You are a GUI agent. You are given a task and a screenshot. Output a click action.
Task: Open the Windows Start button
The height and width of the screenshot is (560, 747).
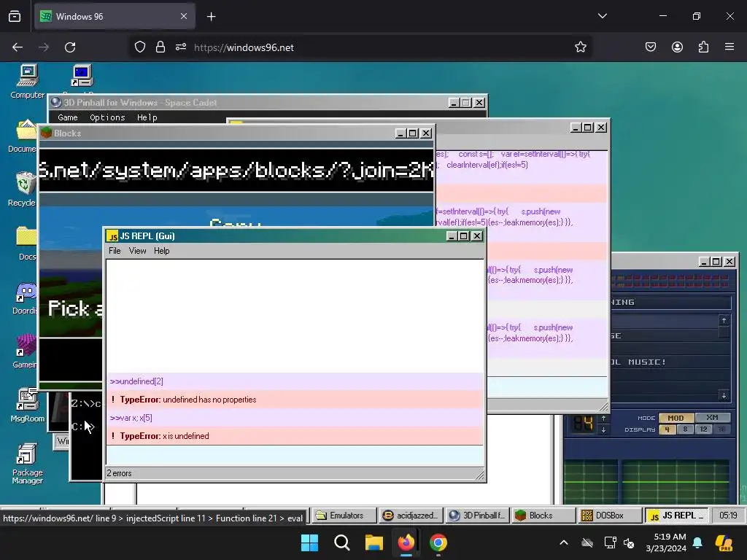pos(309,542)
